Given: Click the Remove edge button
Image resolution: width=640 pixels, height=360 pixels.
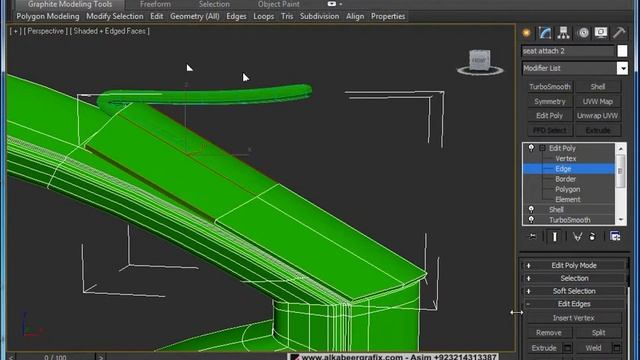Looking at the screenshot, I should coord(549,333).
